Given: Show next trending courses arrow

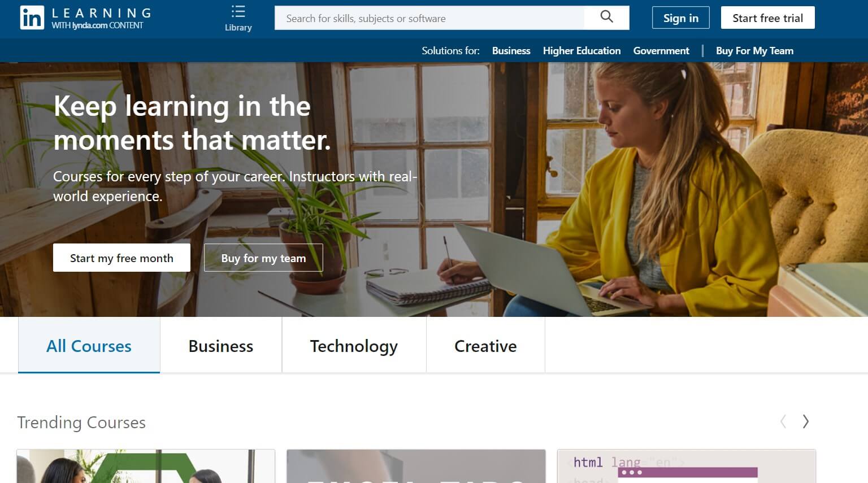Looking at the screenshot, I should 806,421.
